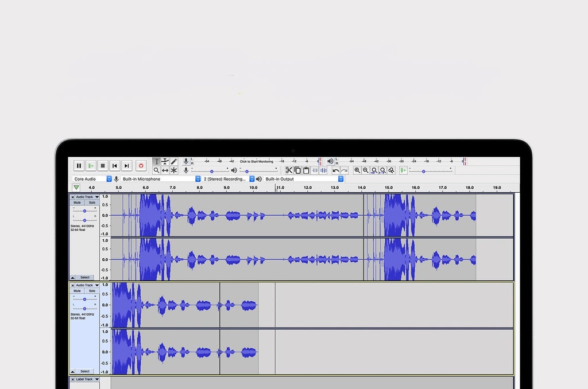Pick the Time Shift tool
This screenshot has width=588, height=389.
(165, 170)
